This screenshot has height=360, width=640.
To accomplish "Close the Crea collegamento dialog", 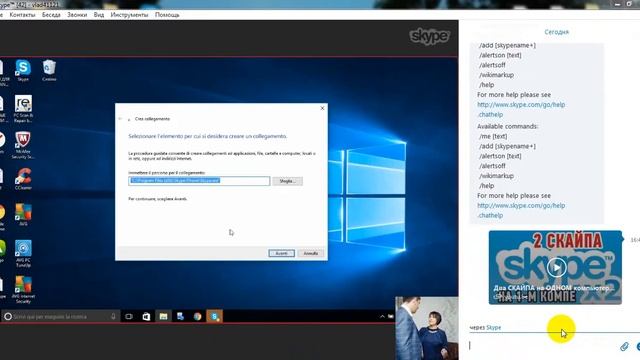I will (x=322, y=108).
